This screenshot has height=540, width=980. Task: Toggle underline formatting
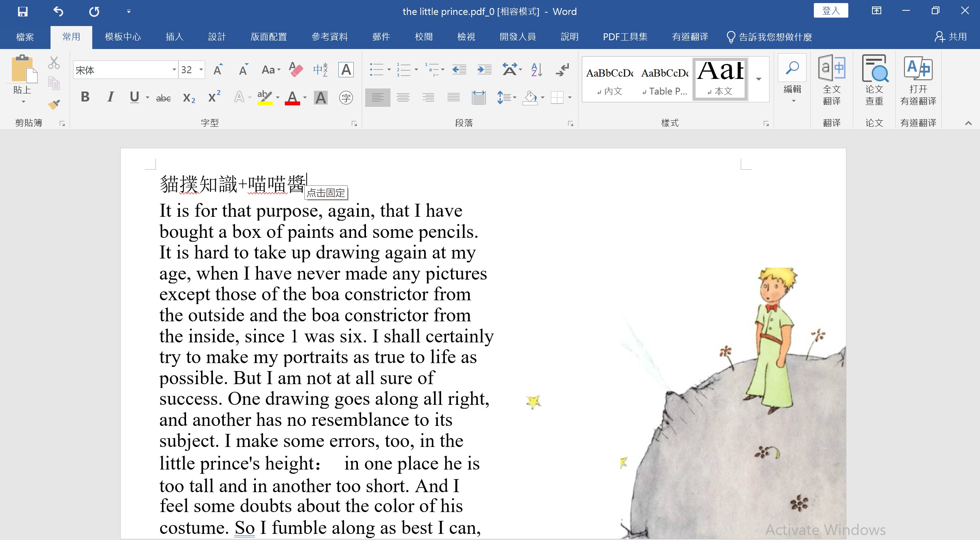tap(134, 97)
